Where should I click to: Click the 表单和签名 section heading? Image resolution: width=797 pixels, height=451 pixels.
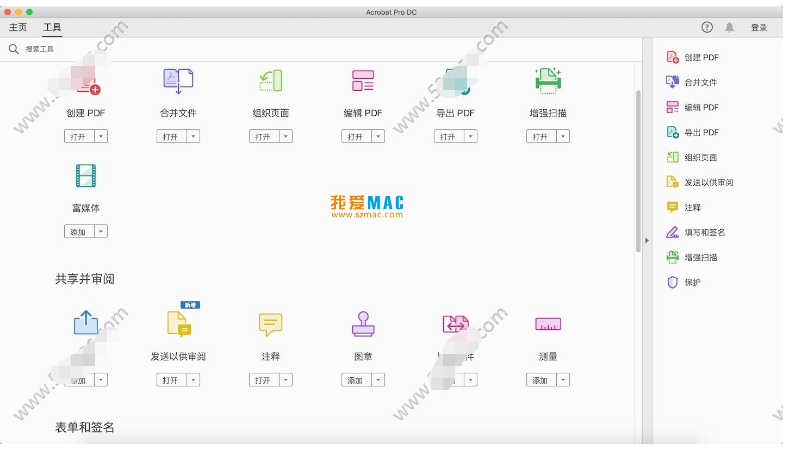pyautogui.click(x=85, y=427)
